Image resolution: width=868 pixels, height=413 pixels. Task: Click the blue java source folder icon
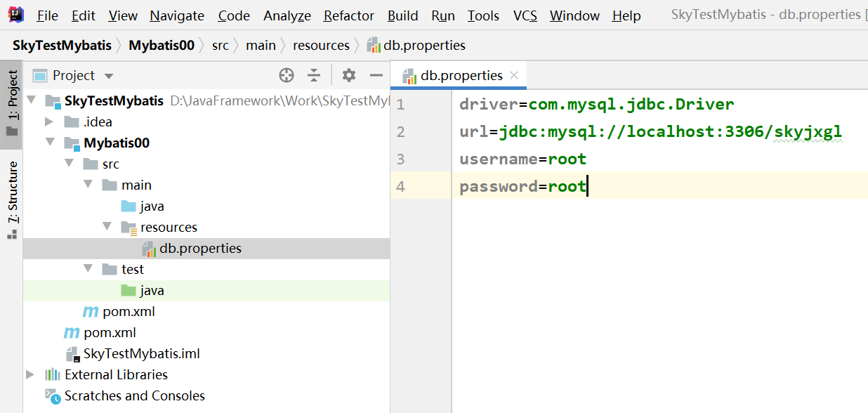click(129, 206)
